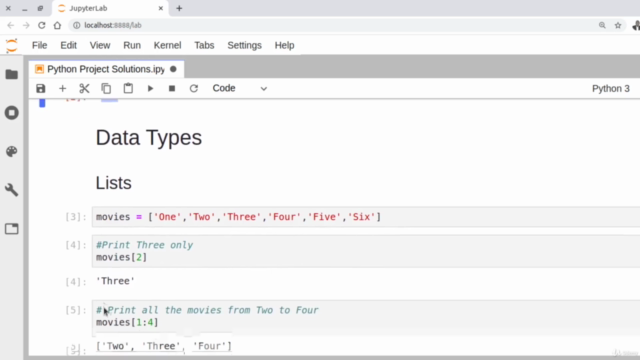
Task: Open the browser zoom magnifier icon
Action: pos(602,25)
